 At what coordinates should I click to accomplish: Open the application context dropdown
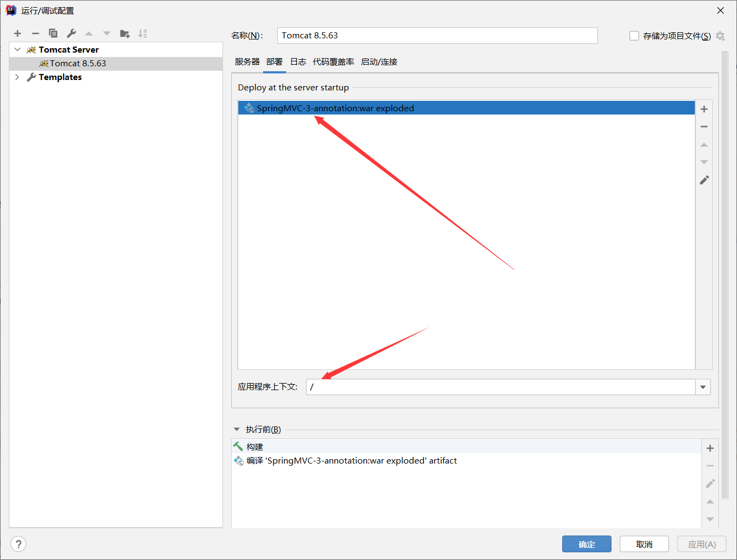pos(703,387)
